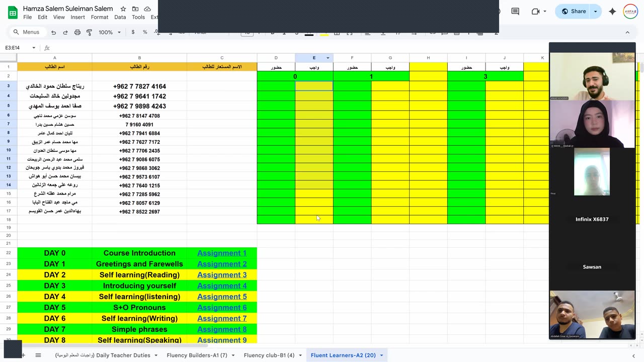Open the Tools menu
Viewport: 644px width, 362px height.
138,17
